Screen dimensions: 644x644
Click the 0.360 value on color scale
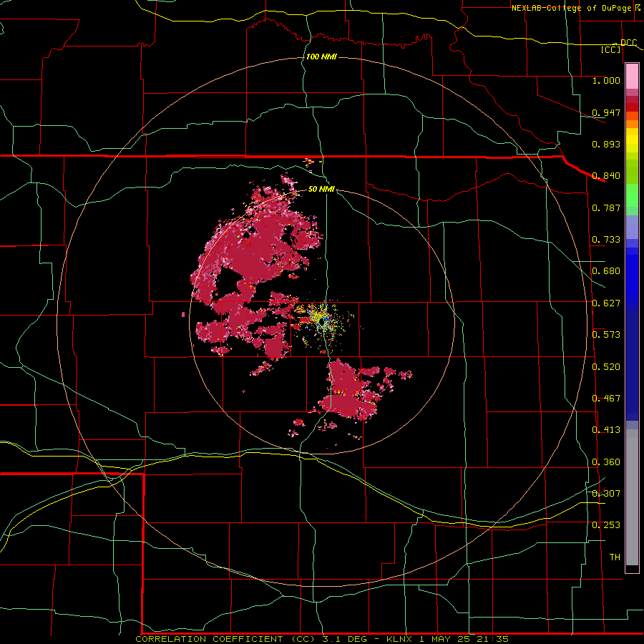pyautogui.click(x=606, y=462)
